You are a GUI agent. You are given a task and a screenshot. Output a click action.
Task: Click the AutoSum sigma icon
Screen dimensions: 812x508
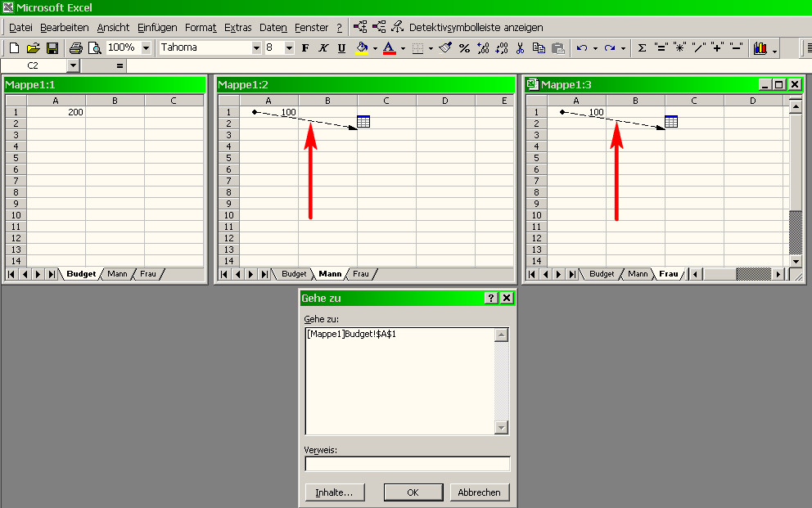tap(642, 48)
